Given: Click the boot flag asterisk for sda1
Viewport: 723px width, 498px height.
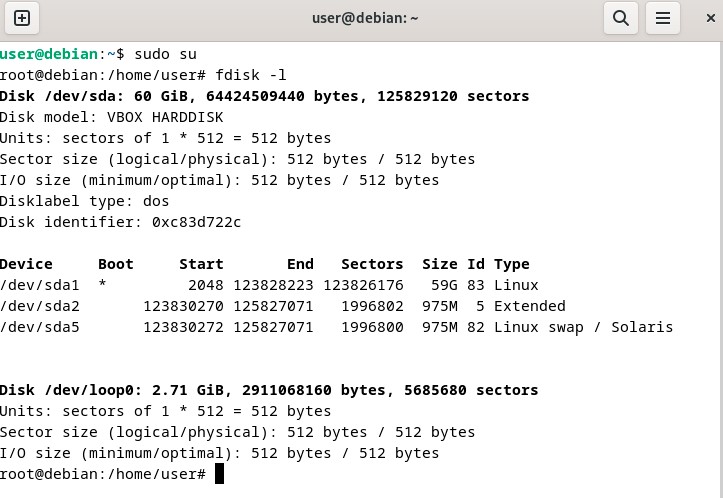Looking at the screenshot, I should point(102,284).
